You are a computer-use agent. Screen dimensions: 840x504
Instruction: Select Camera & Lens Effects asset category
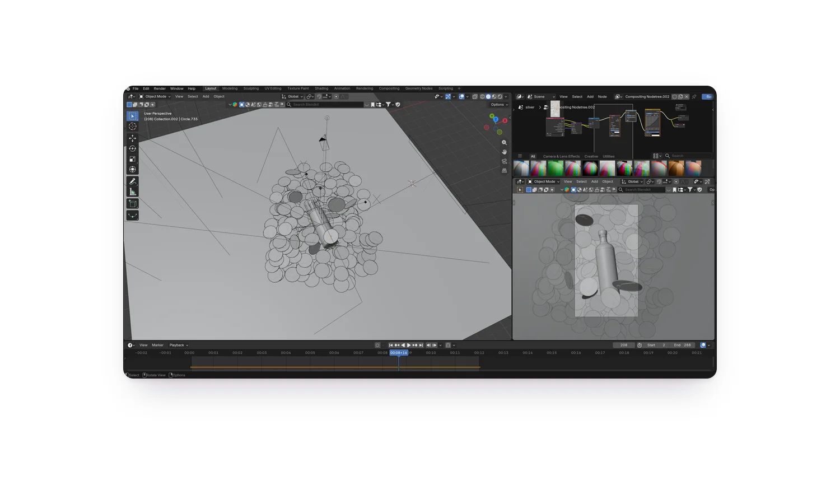coord(561,156)
